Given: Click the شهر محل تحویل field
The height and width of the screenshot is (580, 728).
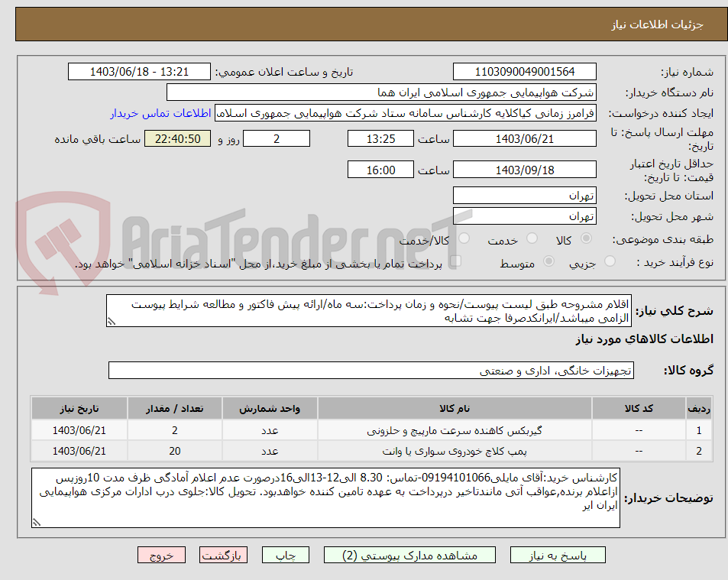Looking at the screenshot, I should 525,216.
